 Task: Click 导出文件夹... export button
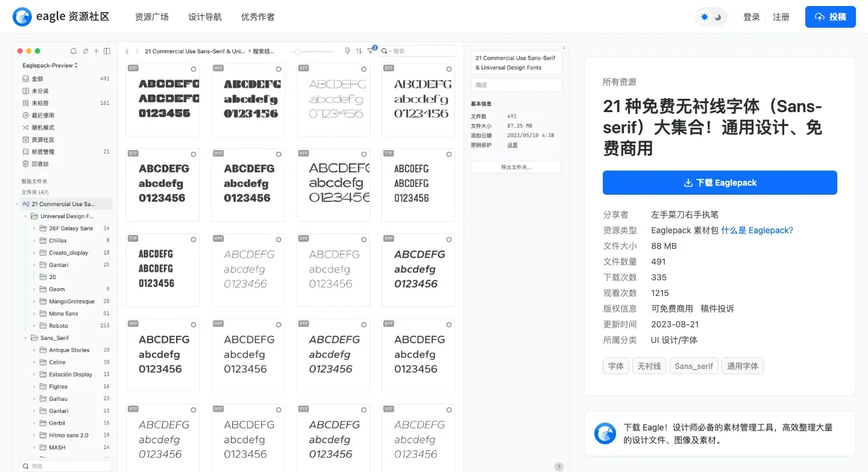(516, 167)
